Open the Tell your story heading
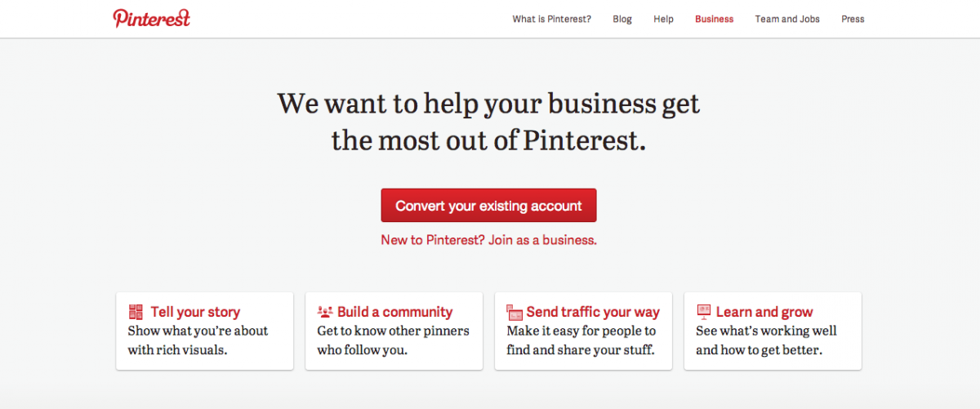980x409 pixels. click(195, 312)
